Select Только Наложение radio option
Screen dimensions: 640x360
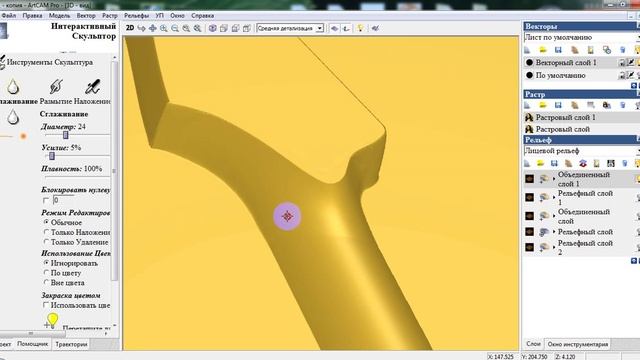(x=46, y=232)
